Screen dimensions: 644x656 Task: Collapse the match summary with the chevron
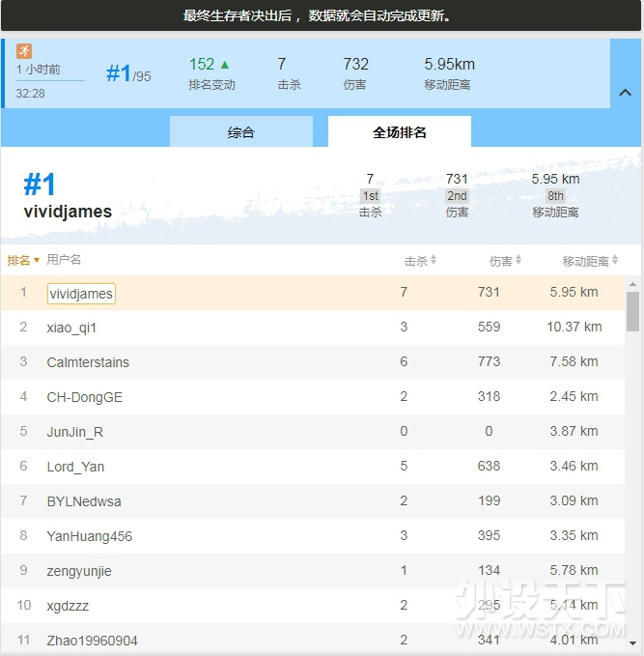(x=625, y=93)
